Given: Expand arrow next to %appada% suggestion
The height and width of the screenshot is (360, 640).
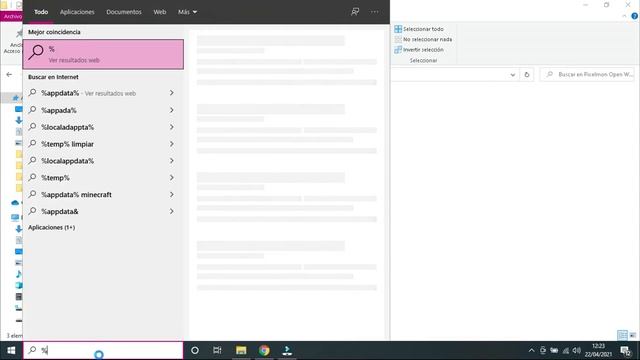Looking at the screenshot, I should (171, 110).
